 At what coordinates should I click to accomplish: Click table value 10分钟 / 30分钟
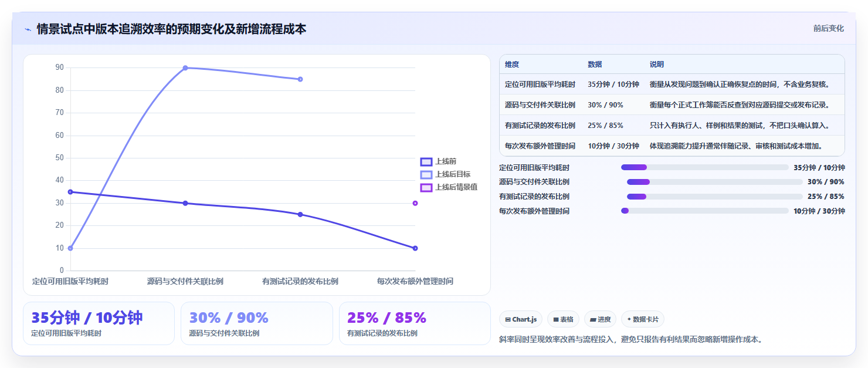click(x=613, y=146)
